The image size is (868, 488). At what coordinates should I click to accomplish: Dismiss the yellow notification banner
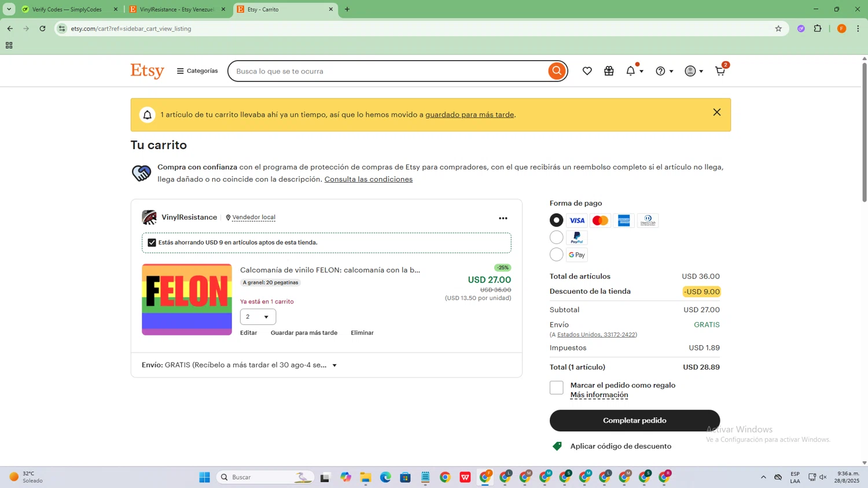716,112
